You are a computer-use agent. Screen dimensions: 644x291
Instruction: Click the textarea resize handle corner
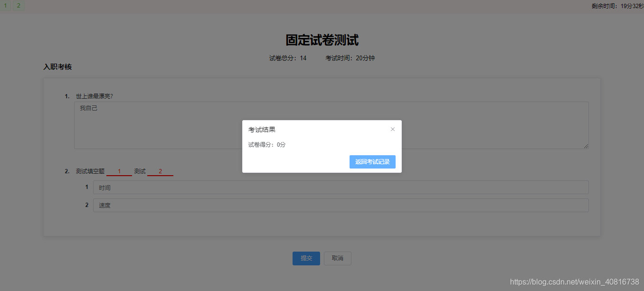tap(587, 147)
